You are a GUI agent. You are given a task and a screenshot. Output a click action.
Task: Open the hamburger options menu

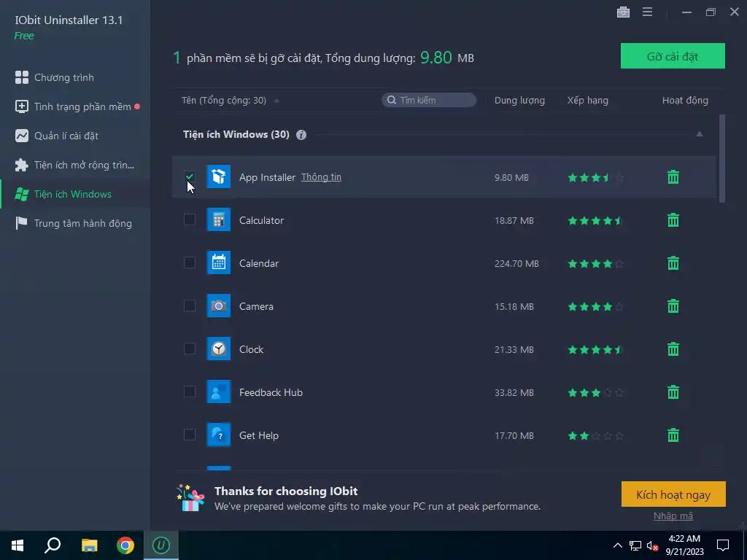pos(647,12)
